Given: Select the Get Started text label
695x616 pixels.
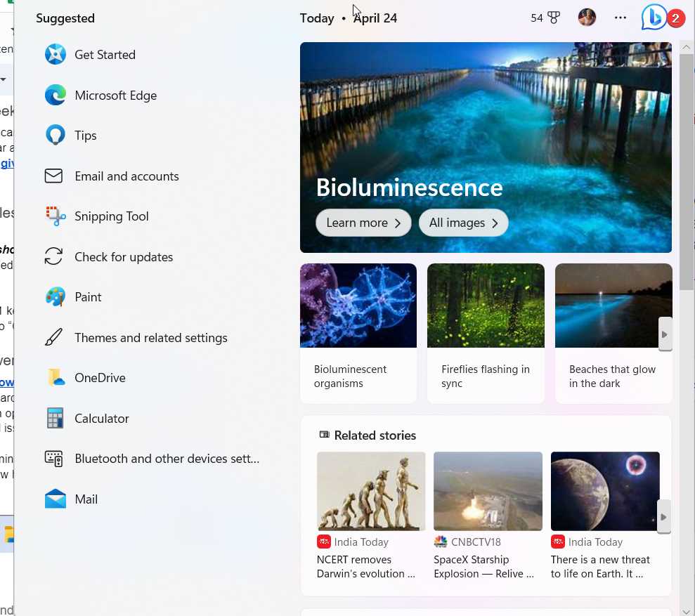Looking at the screenshot, I should [105, 55].
